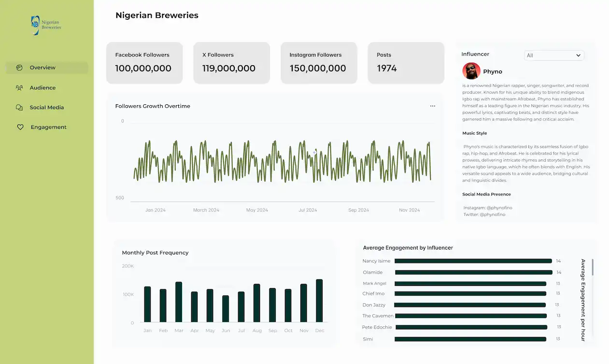
Task: Click the Followers Growth Overtime title
Action: tap(153, 106)
